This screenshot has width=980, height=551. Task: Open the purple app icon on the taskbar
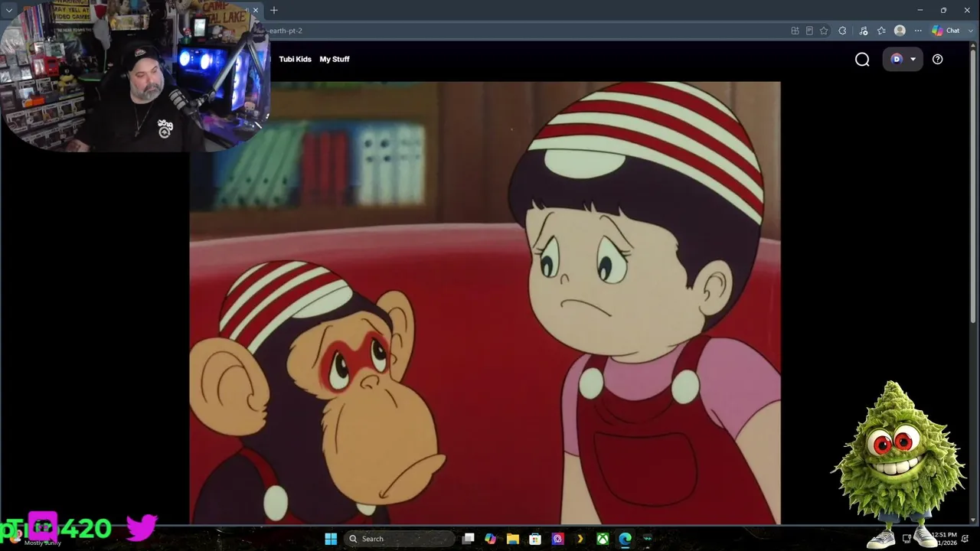pos(558,539)
